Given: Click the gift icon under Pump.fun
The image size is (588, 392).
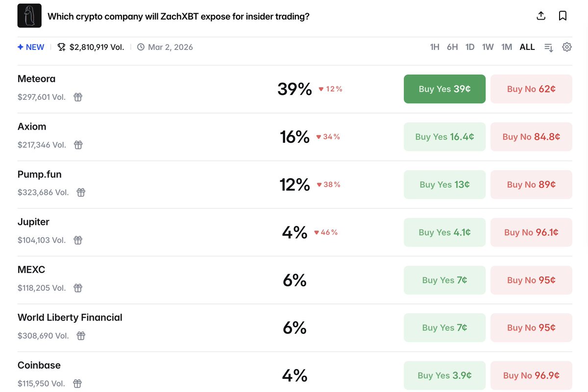Looking at the screenshot, I should [x=81, y=192].
